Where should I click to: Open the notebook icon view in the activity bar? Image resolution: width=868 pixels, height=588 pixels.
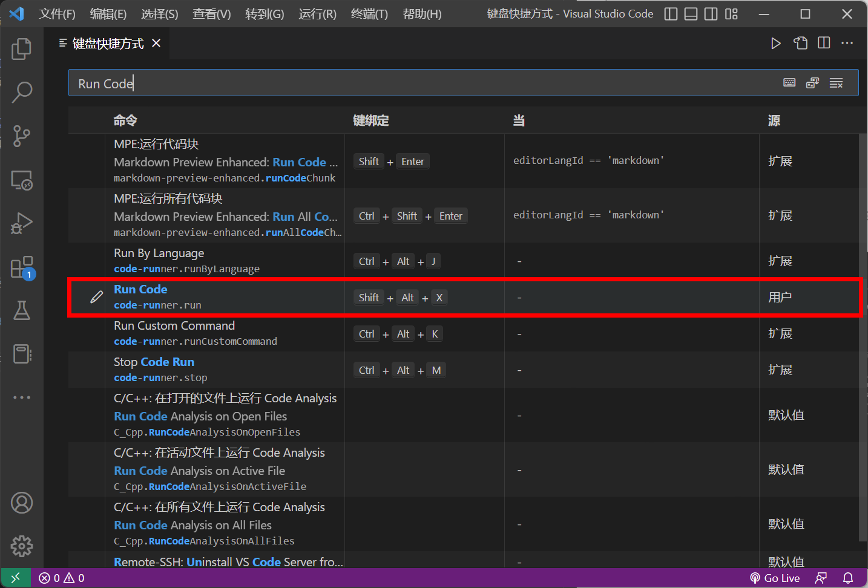pos(22,354)
